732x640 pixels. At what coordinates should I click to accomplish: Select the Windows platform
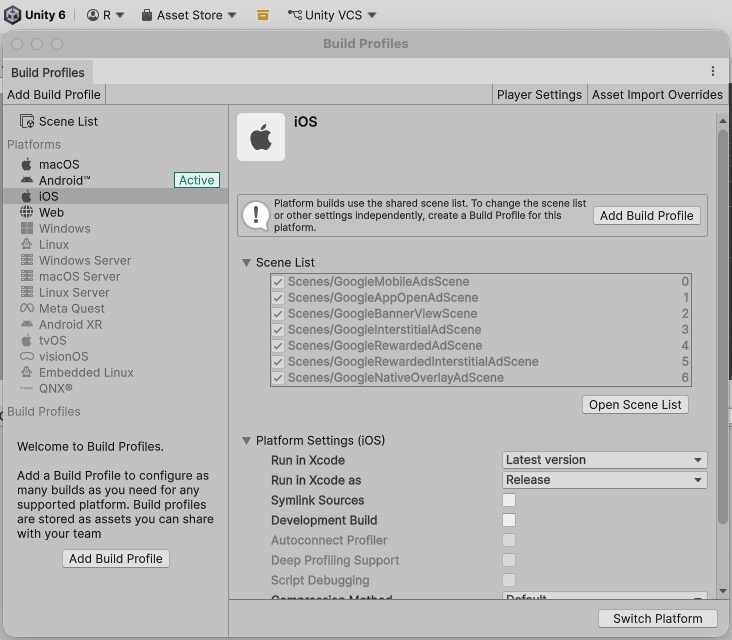115,228
